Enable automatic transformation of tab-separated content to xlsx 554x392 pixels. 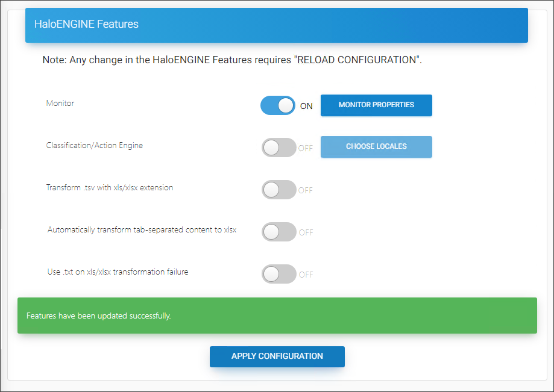[278, 231]
